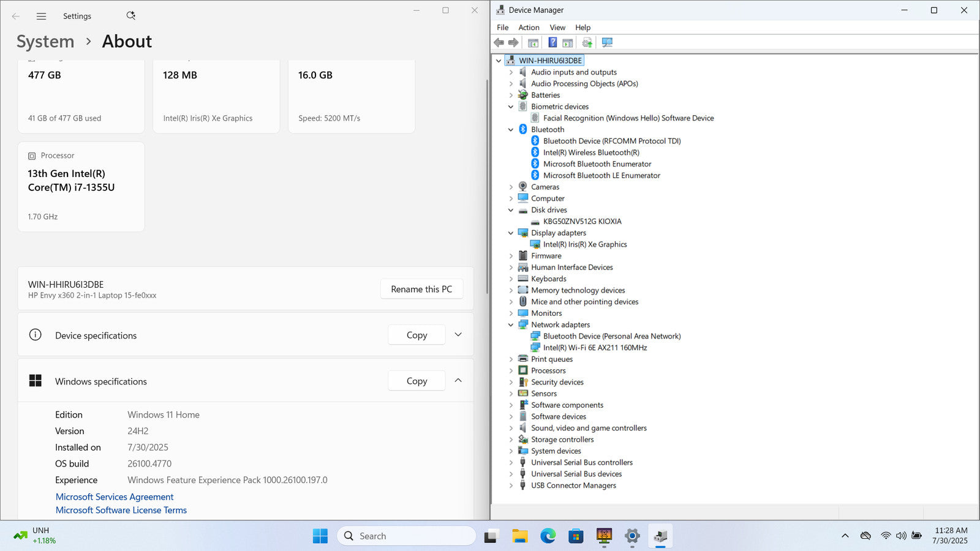Click the taskbar Search box
The image size is (980, 551).
[406, 536]
